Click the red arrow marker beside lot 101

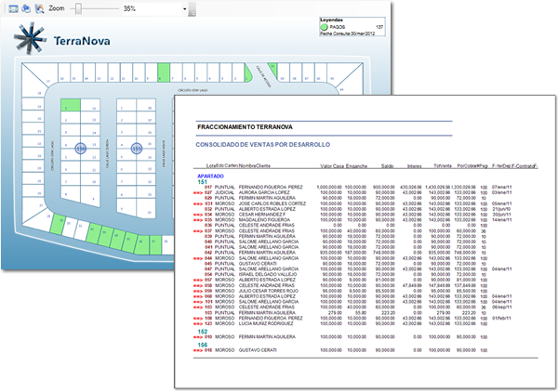point(197,302)
